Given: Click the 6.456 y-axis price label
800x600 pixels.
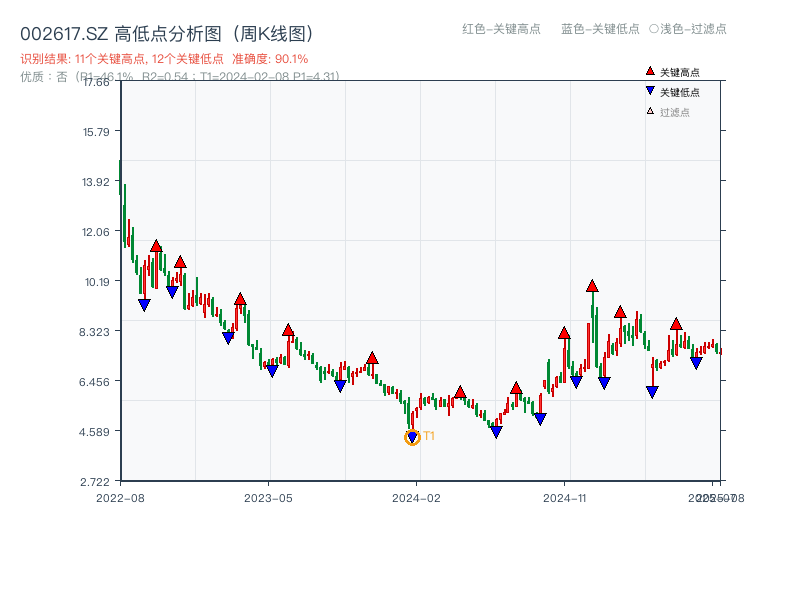Looking at the screenshot, I should [x=94, y=382].
